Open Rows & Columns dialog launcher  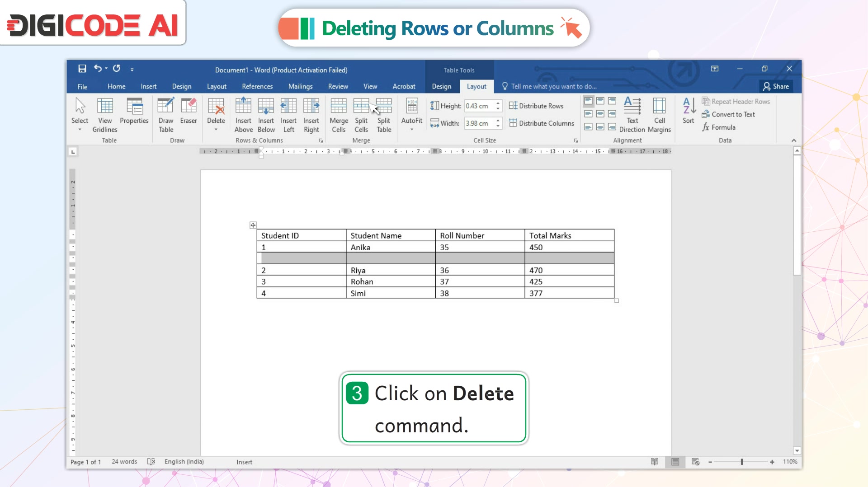tap(321, 140)
